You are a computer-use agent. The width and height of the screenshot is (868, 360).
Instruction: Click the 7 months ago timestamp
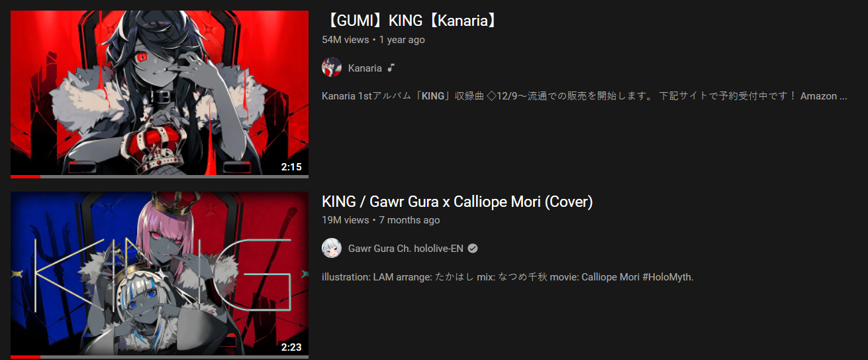click(409, 220)
